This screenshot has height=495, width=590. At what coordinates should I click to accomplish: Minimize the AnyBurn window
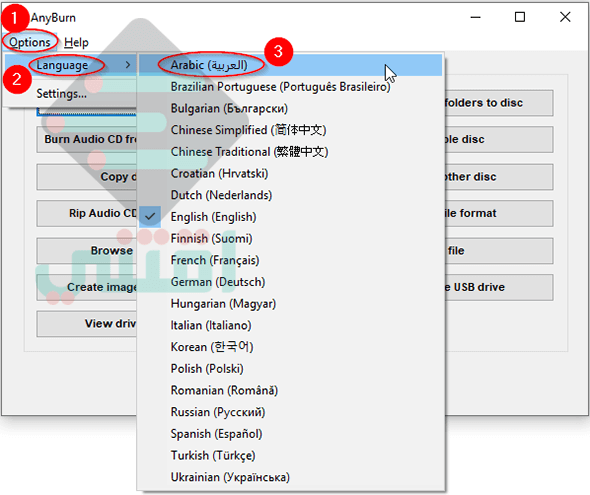click(x=476, y=17)
